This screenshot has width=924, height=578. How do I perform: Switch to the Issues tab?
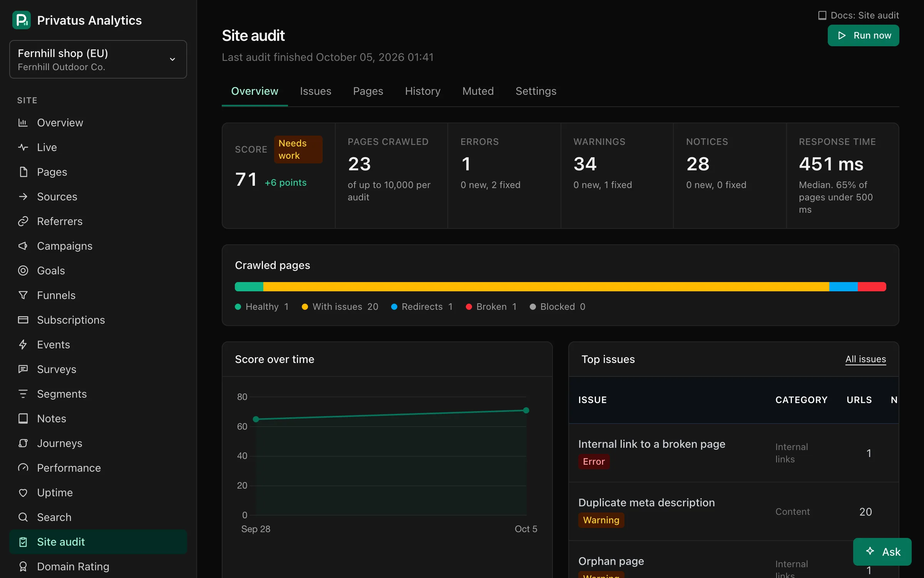coord(316,91)
